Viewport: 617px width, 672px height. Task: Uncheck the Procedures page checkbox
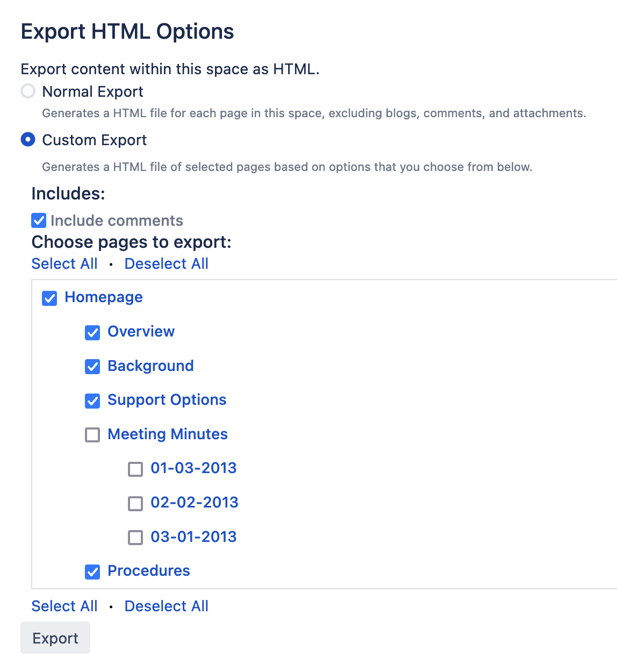point(92,571)
